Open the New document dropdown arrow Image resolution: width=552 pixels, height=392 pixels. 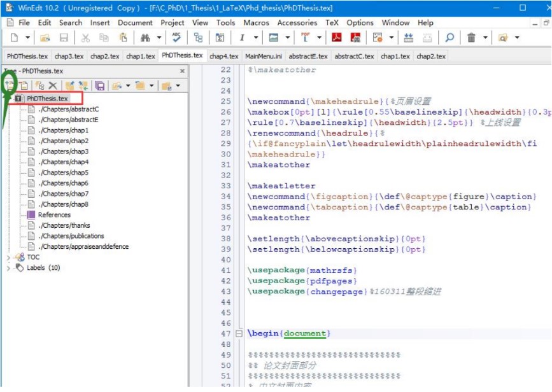pos(27,38)
